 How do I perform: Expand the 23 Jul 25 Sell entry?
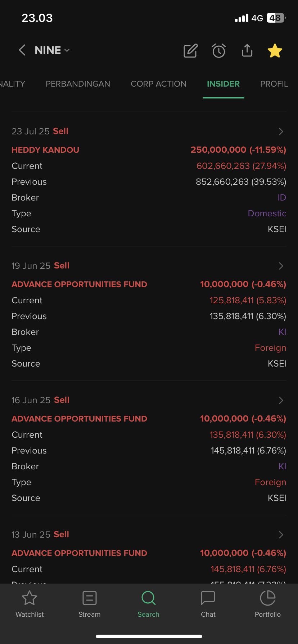[281, 132]
